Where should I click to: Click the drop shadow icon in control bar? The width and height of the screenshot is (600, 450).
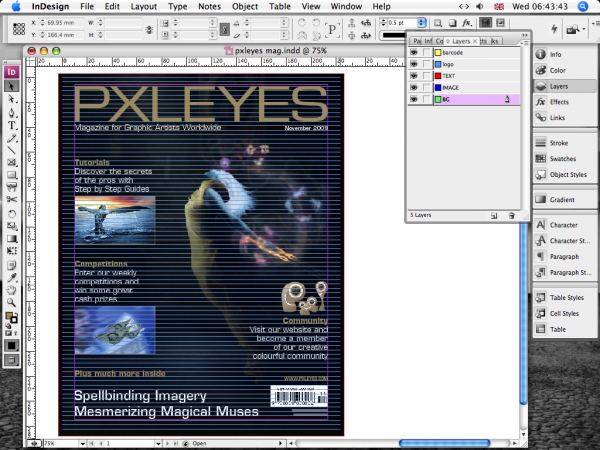point(452,23)
